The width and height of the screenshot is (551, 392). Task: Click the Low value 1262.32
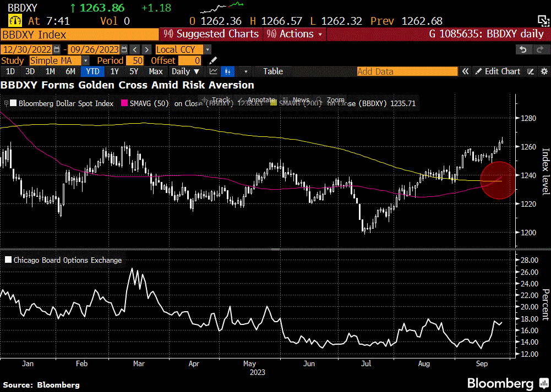[342, 21]
